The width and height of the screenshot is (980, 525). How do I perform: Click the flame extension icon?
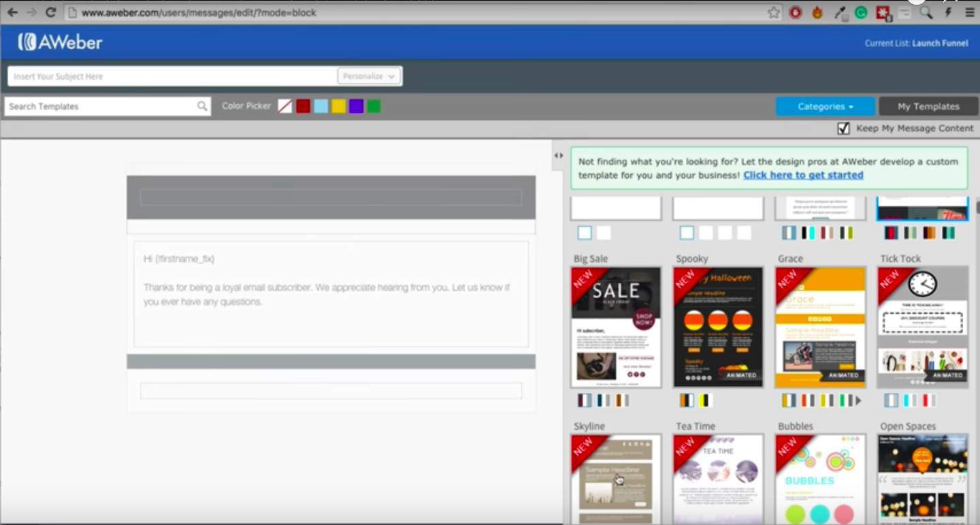click(817, 12)
